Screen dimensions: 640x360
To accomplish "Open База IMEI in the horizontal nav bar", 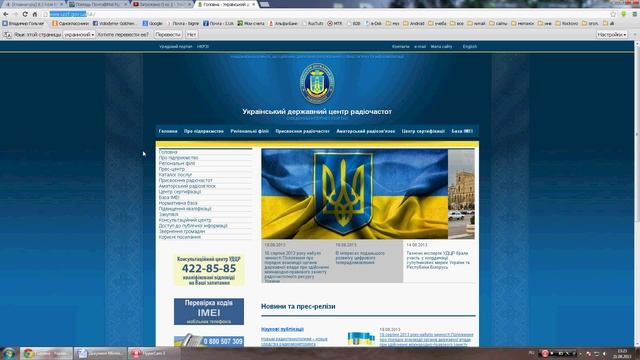I will tap(462, 131).
